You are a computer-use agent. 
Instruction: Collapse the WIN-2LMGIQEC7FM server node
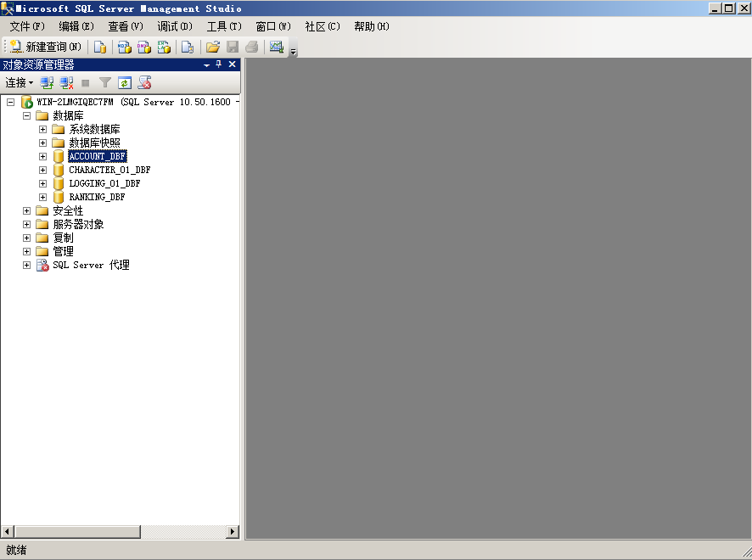point(10,102)
